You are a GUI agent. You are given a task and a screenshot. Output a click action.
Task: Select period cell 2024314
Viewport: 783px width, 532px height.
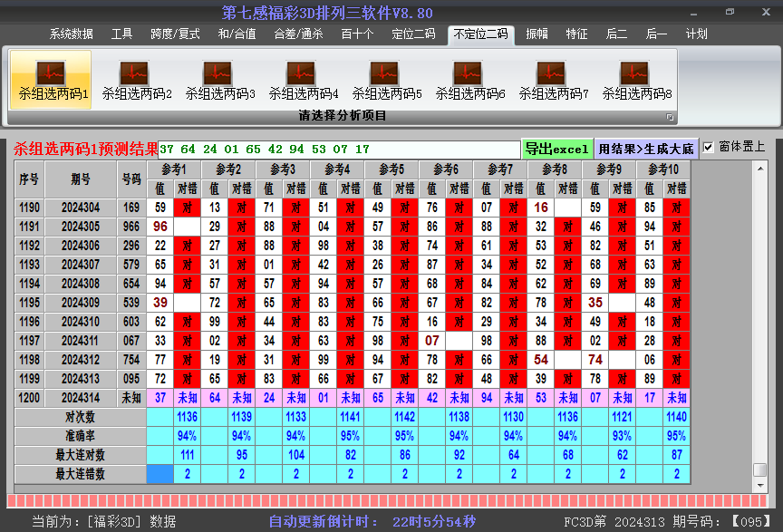click(81, 398)
